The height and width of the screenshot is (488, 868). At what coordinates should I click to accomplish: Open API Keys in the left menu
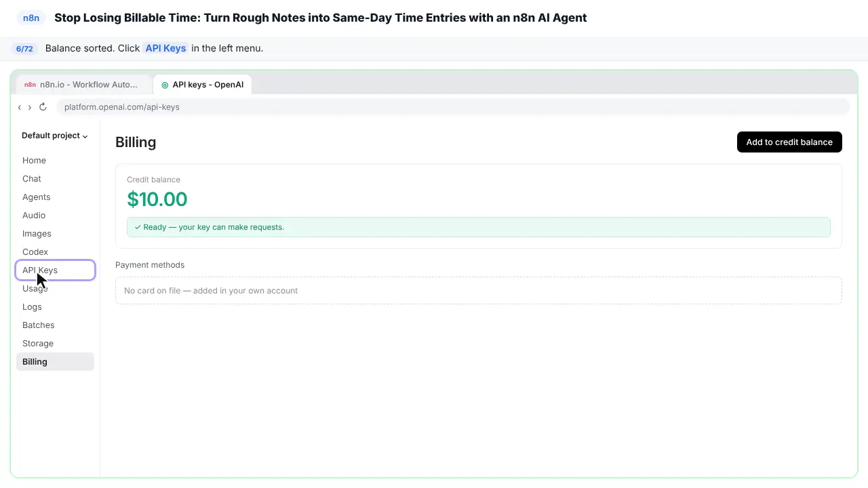coord(55,270)
